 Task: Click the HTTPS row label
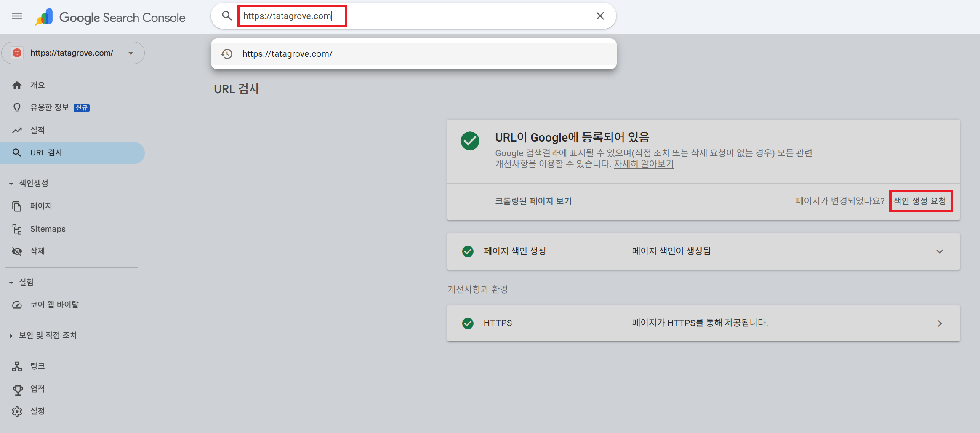pyautogui.click(x=498, y=323)
